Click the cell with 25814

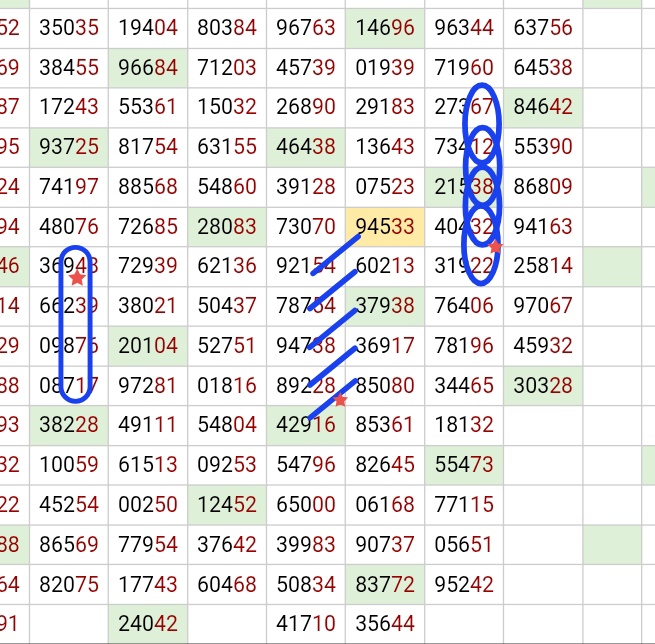[543, 266]
